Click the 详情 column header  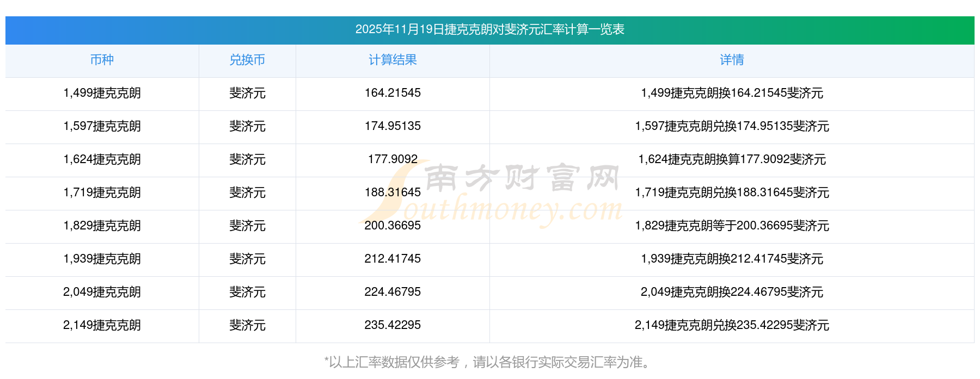pos(732,60)
